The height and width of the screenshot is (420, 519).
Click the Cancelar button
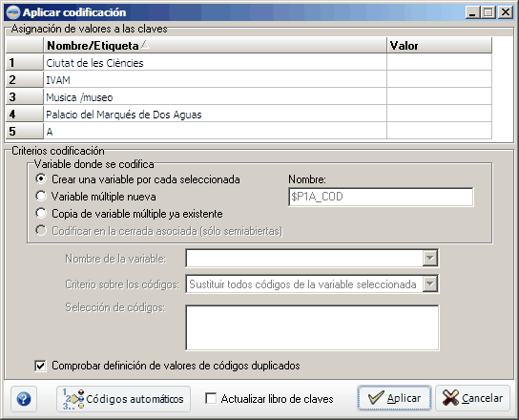(472, 398)
